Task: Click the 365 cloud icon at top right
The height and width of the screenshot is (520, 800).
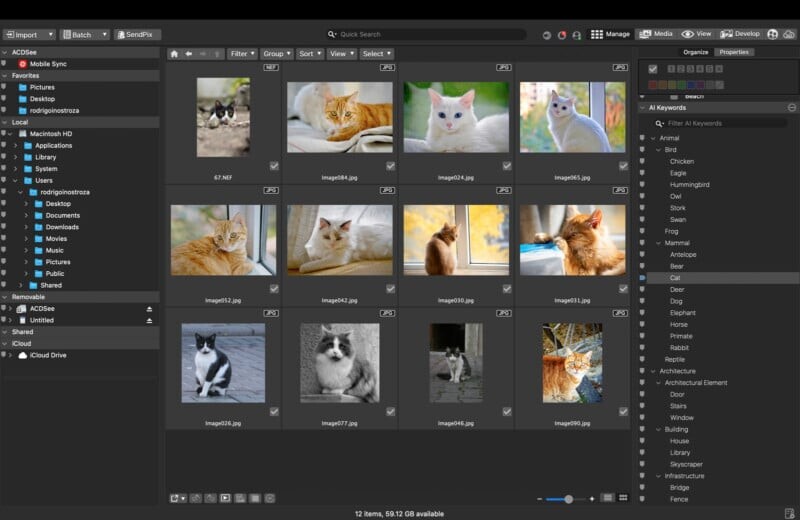Action: tap(789, 34)
